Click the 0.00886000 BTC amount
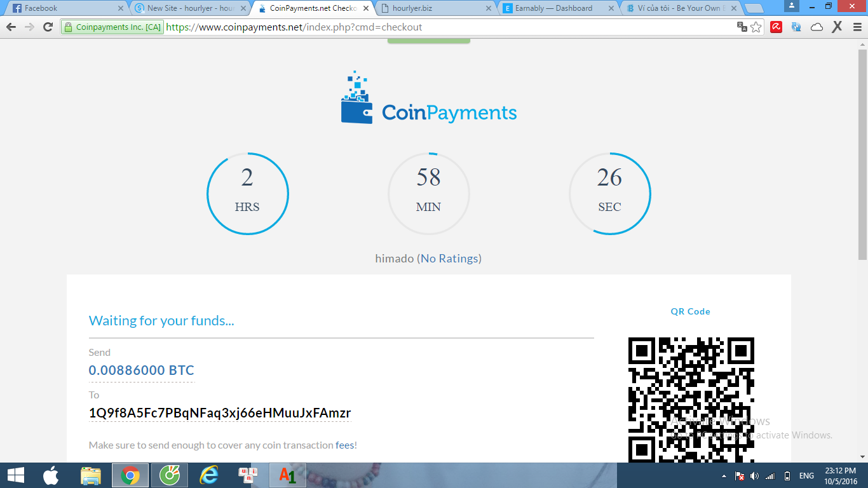Viewport: 868px width, 488px height. tap(142, 370)
